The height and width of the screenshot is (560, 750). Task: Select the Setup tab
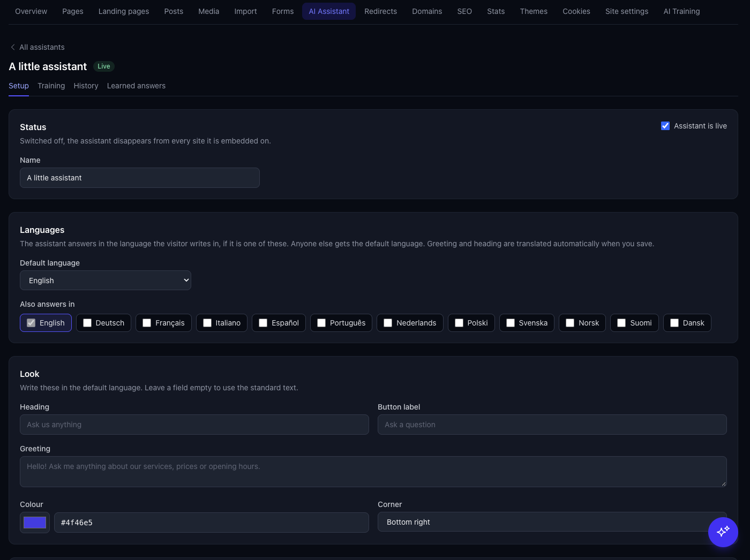[19, 86]
